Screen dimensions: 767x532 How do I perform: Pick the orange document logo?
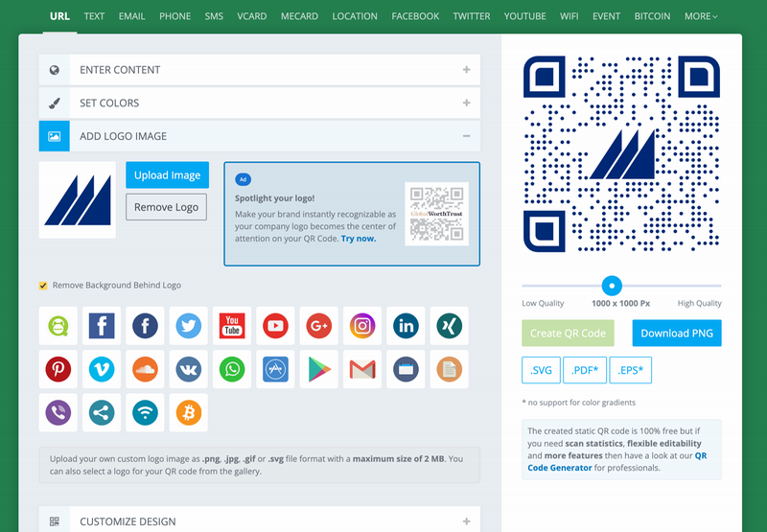click(450, 369)
